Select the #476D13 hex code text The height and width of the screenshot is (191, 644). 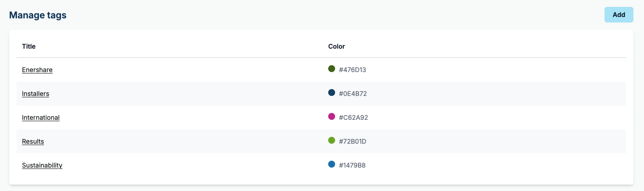click(x=353, y=70)
